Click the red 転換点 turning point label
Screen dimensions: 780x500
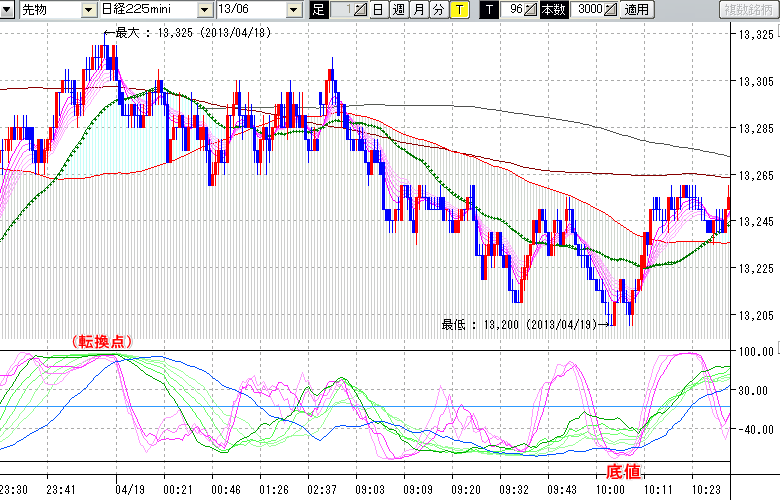click(103, 341)
